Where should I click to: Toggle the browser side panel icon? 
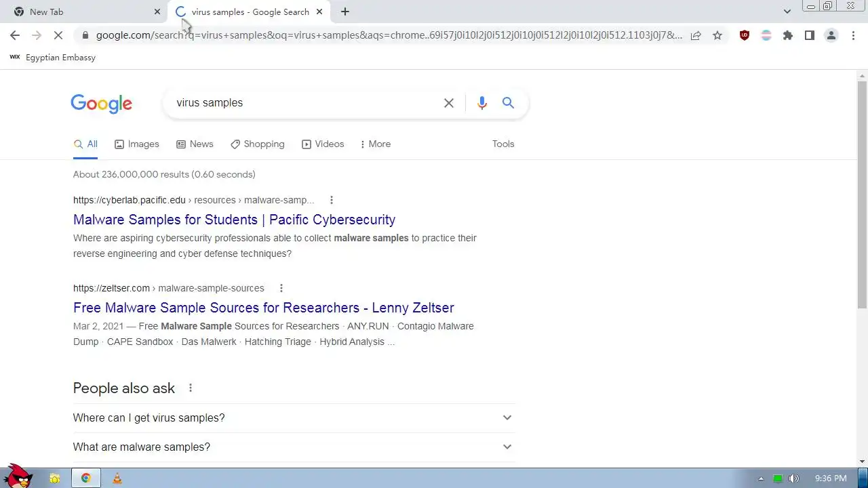(x=810, y=35)
